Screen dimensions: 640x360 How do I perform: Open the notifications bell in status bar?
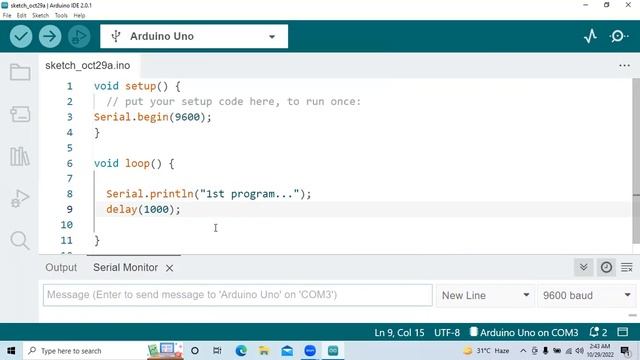coord(598,332)
